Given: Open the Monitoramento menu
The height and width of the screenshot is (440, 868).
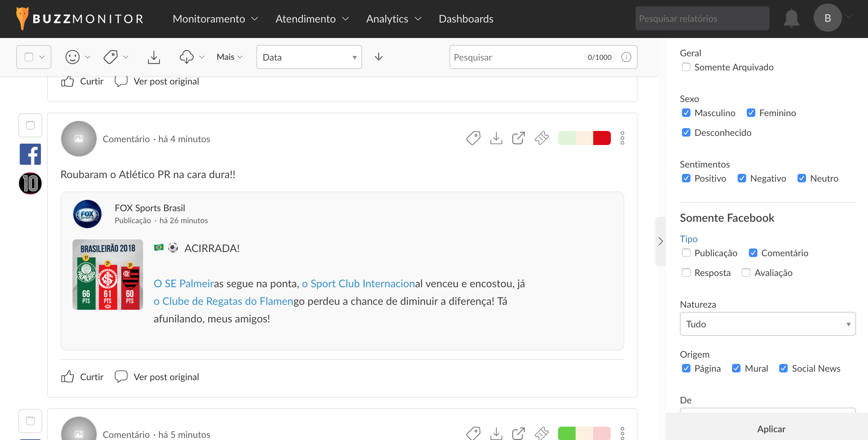Looking at the screenshot, I should 215,19.
